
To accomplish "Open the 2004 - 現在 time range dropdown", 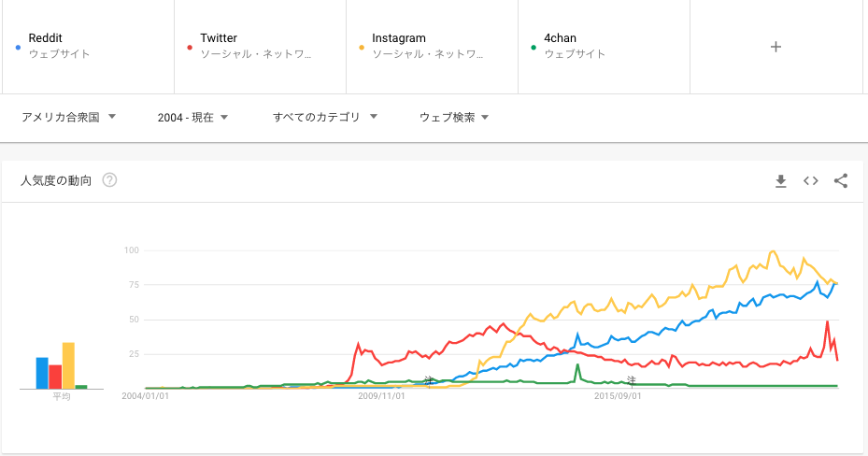I will [x=192, y=118].
